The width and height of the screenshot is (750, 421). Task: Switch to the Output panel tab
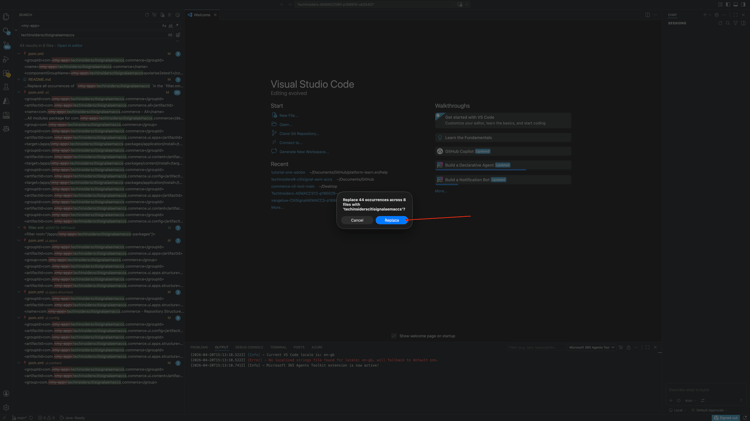click(221, 347)
